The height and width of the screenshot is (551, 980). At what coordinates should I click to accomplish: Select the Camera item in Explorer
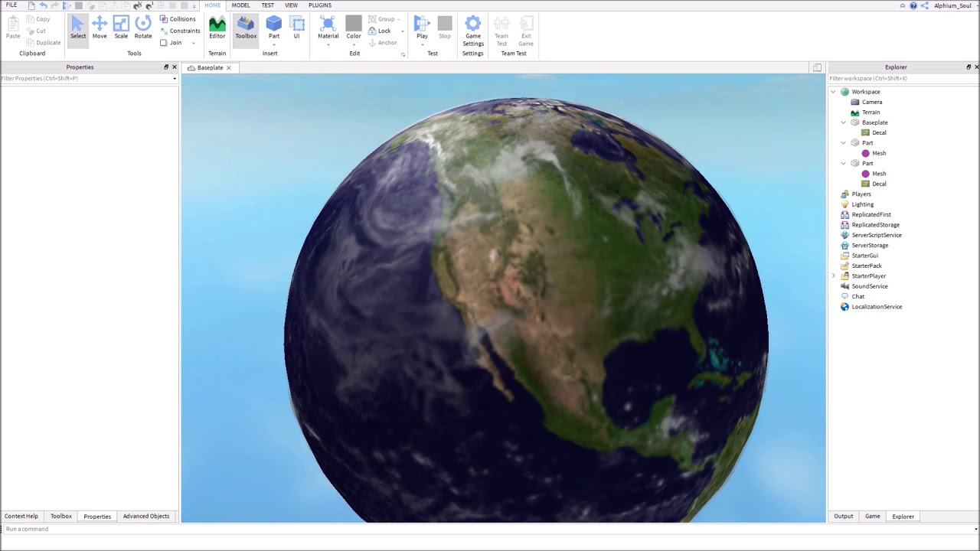pos(871,102)
